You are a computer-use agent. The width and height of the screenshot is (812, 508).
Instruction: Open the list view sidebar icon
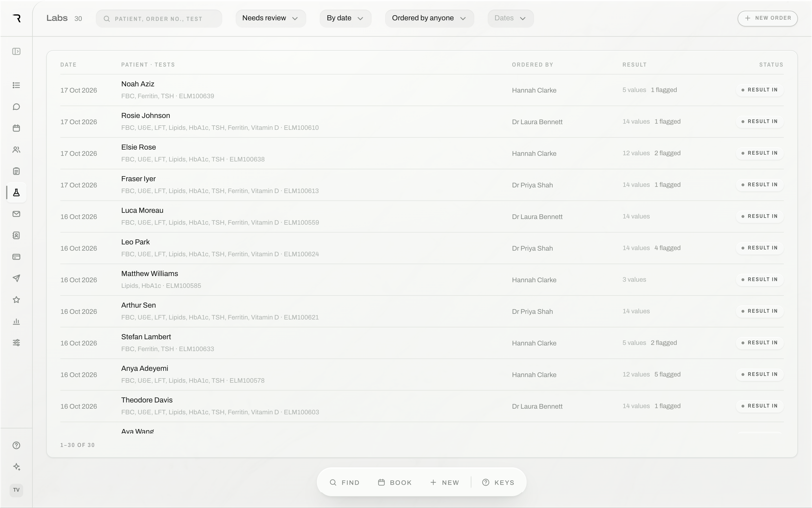click(16, 85)
